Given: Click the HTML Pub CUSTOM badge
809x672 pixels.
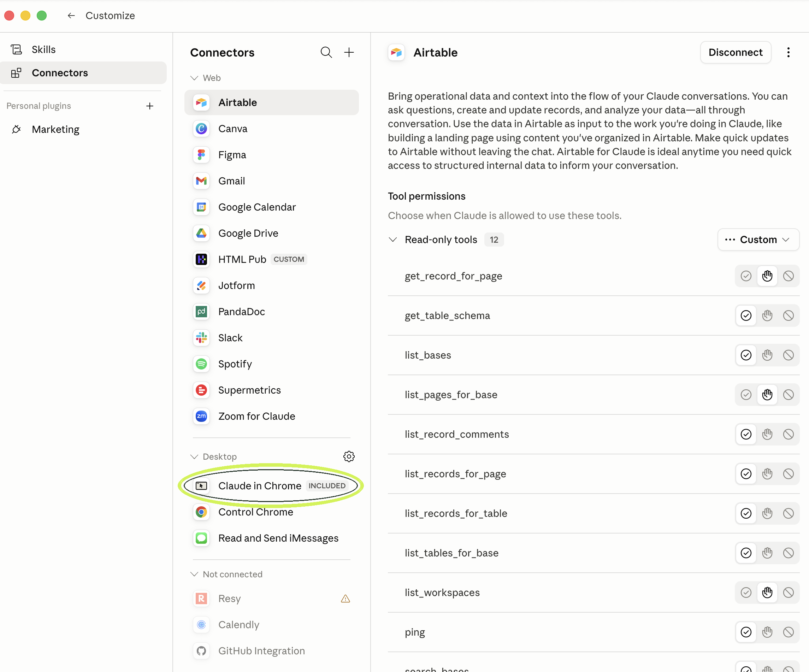Looking at the screenshot, I should [x=289, y=259].
